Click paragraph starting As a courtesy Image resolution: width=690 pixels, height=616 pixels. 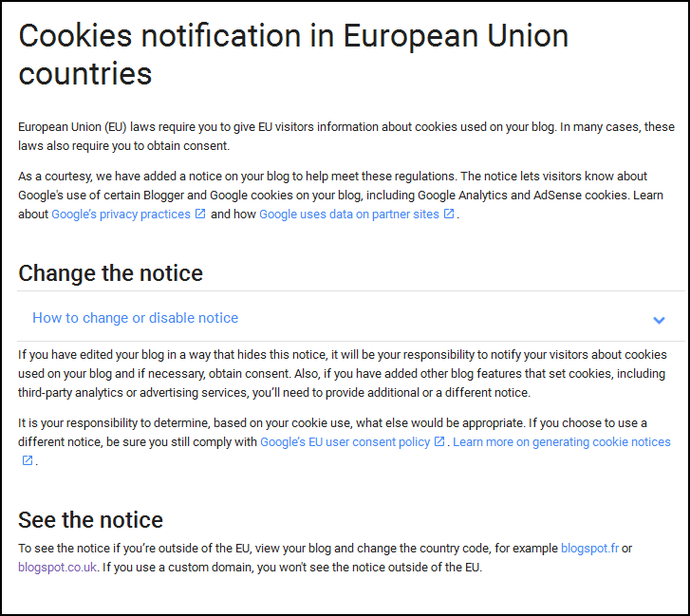(x=341, y=196)
